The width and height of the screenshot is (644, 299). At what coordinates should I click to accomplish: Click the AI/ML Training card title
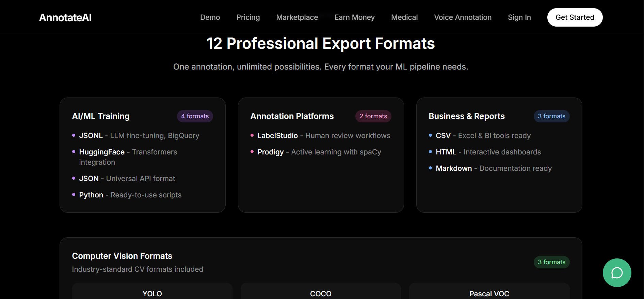click(x=101, y=116)
